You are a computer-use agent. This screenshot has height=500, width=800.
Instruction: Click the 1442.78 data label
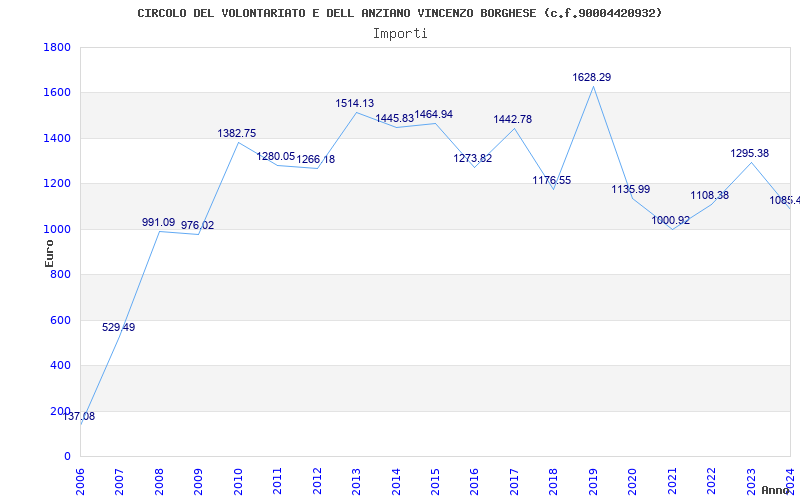(512, 119)
